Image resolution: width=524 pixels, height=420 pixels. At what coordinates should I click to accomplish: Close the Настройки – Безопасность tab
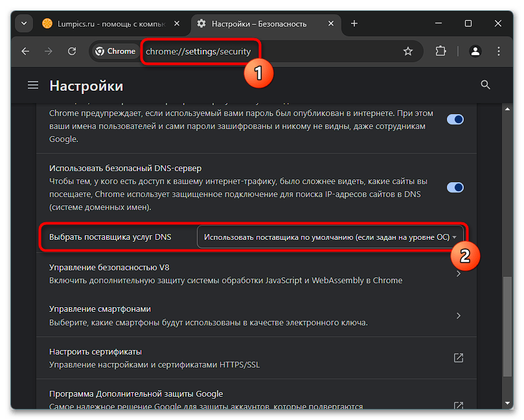(330, 24)
